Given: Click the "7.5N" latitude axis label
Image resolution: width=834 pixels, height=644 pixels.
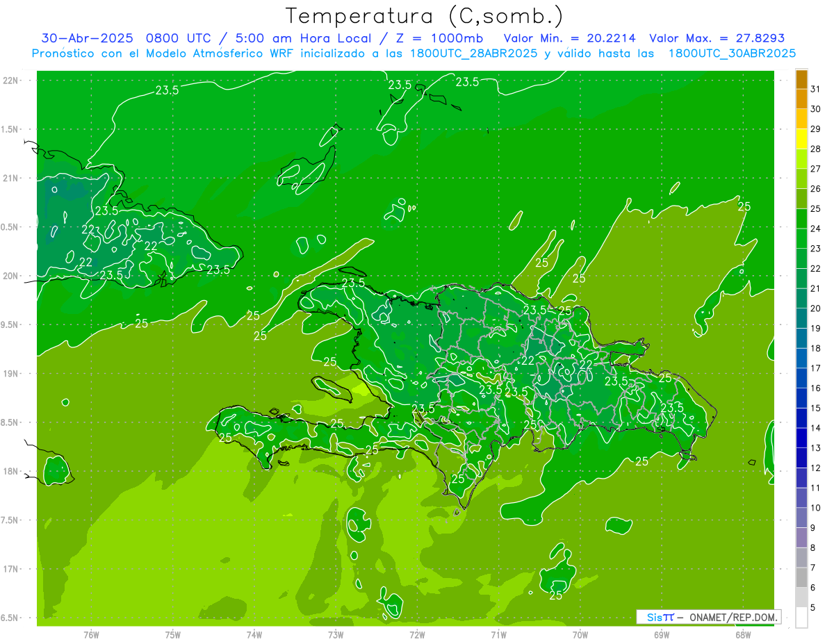Looking at the screenshot, I should (x=10, y=520).
